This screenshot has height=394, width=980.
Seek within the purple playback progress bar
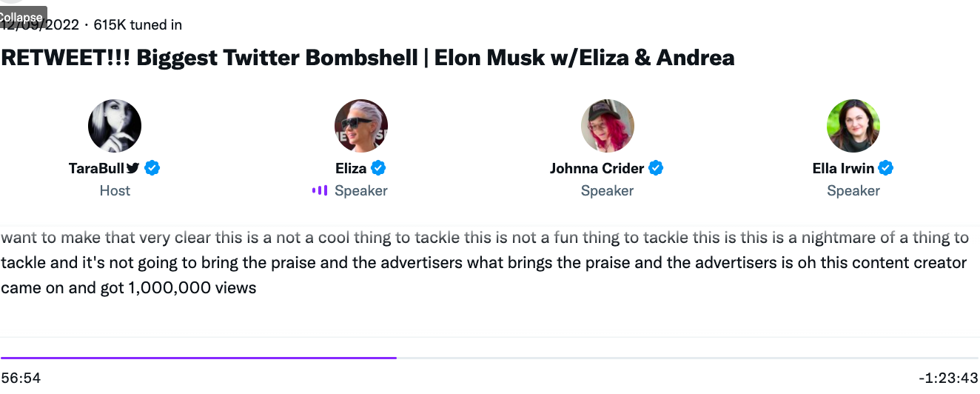pos(198,358)
